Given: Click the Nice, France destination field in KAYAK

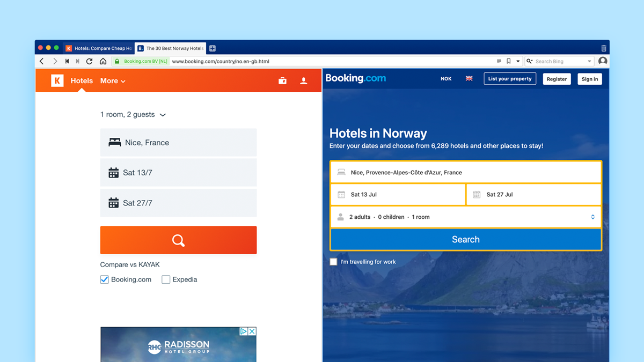Looking at the screenshot, I should pyautogui.click(x=178, y=143).
